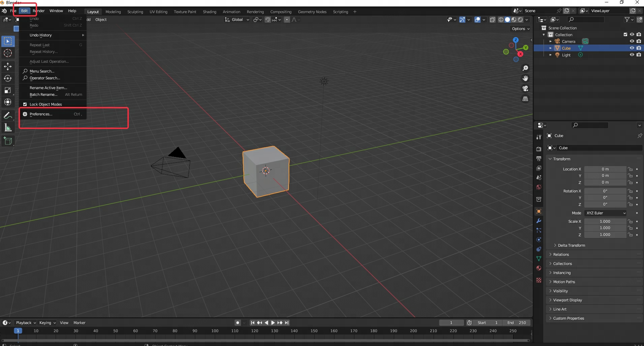Hide the Light object with eye icon
This screenshot has height=346, width=644.
click(x=632, y=55)
